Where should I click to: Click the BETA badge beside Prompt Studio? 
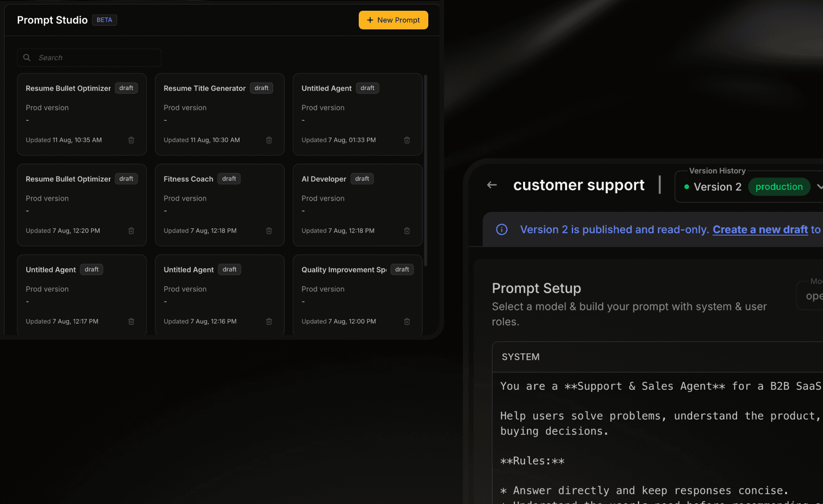104,20
